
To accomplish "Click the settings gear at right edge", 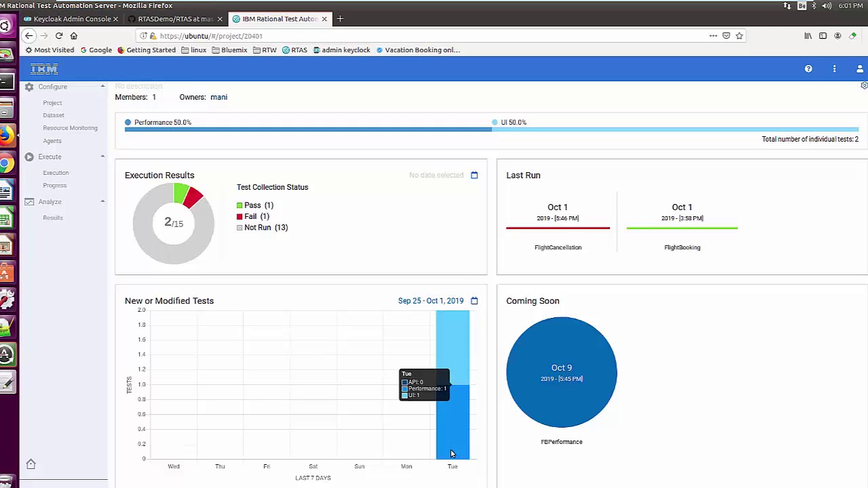I will coord(864,85).
